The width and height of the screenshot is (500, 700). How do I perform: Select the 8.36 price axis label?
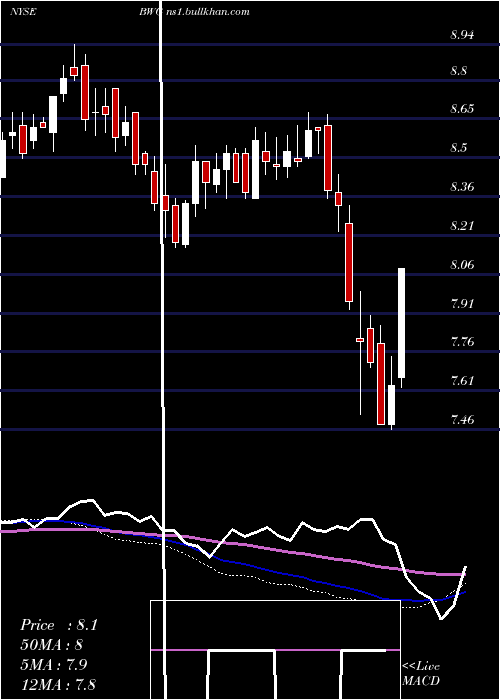462,187
